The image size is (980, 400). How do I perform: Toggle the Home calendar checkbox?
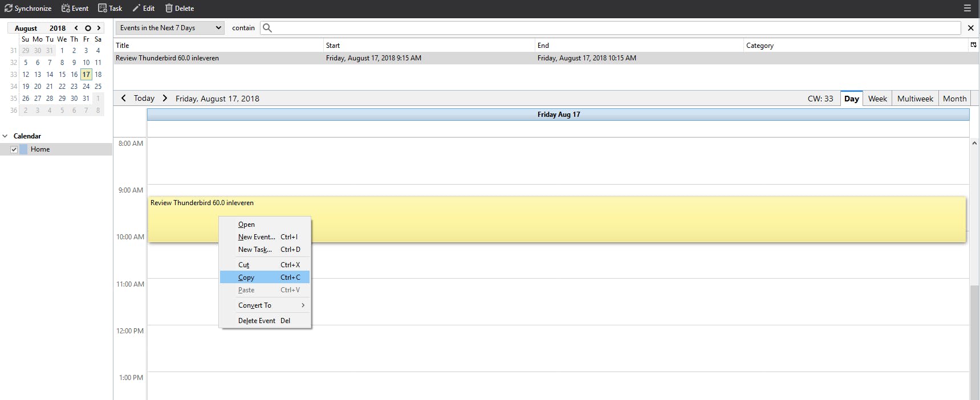(14, 150)
